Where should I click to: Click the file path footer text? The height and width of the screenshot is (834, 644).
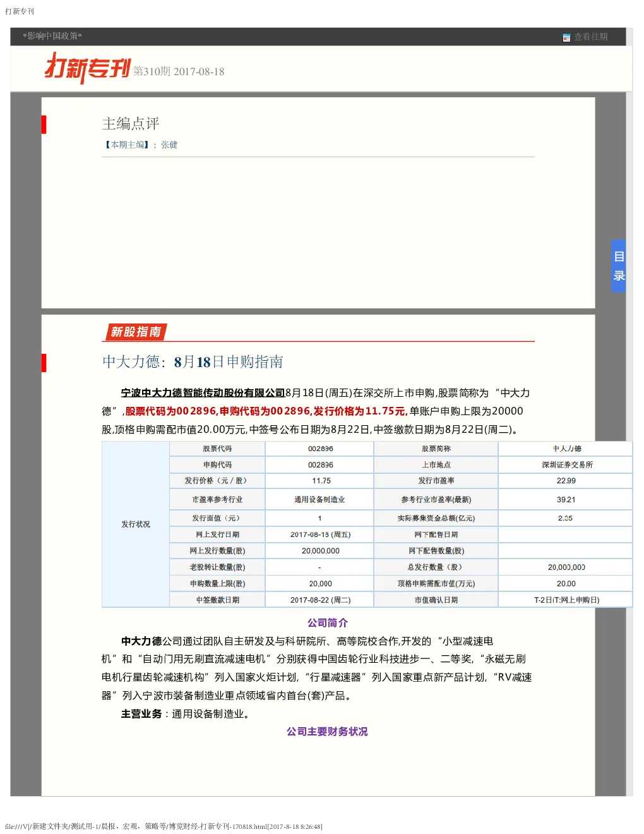tap(164, 826)
